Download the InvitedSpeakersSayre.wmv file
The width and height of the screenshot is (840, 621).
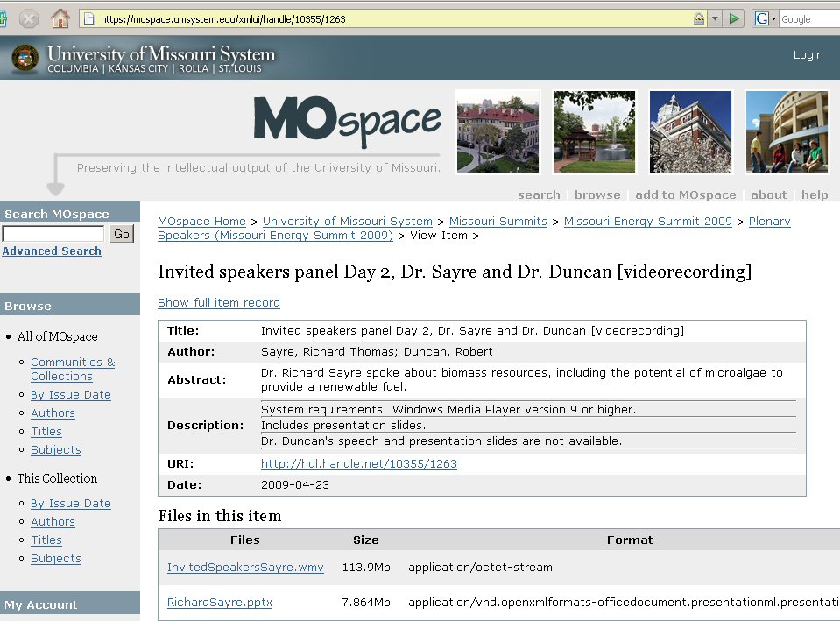(x=245, y=568)
